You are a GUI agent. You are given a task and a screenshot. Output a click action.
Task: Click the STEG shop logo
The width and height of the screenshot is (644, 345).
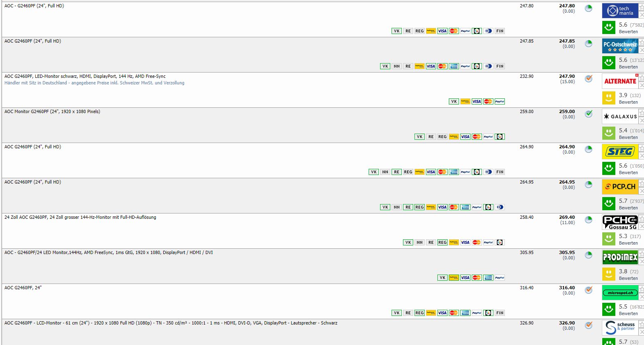pos(620,152)
